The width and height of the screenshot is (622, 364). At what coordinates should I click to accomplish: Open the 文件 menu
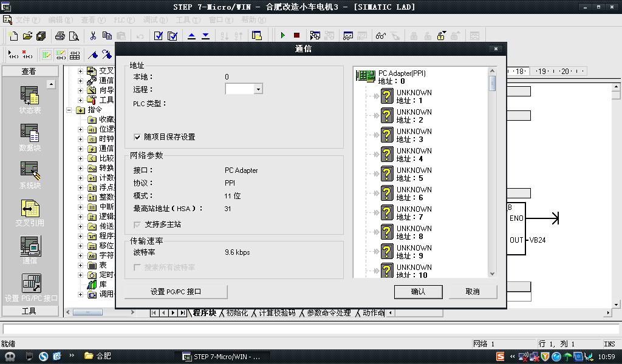[x=27, y=20]
